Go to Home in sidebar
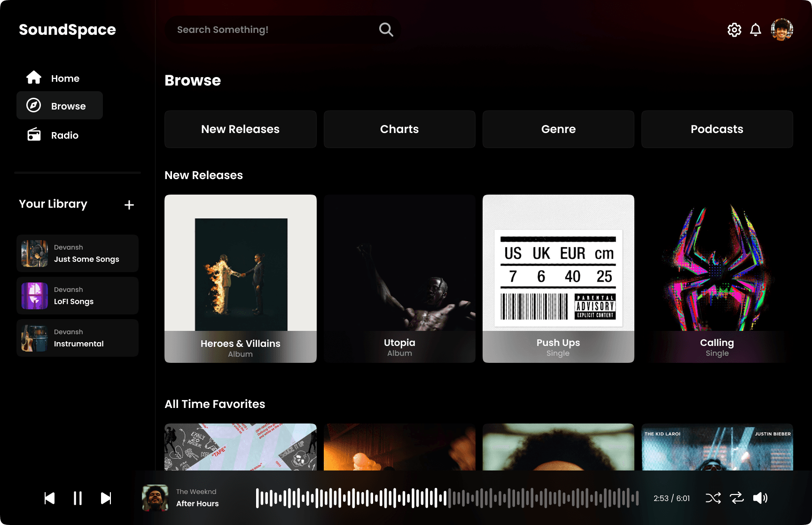This screenshot has width=812, height=525. pos(65,78)
